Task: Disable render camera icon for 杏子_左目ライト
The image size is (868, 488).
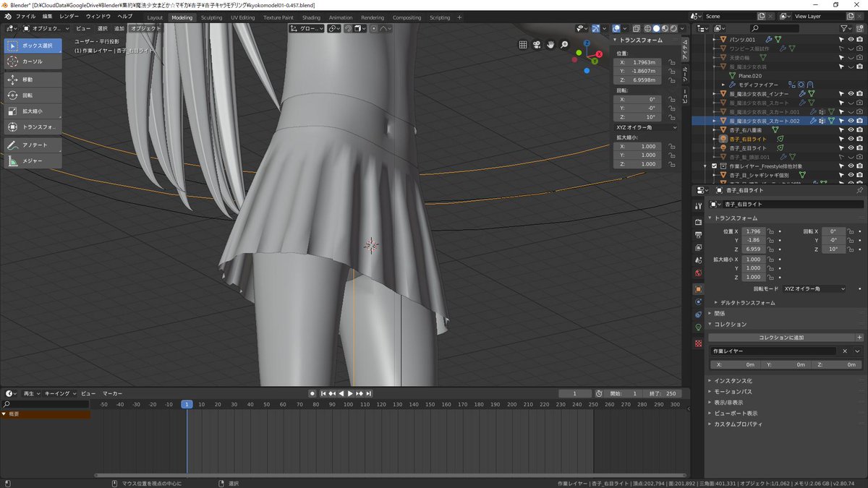Action: pos(859,147)
